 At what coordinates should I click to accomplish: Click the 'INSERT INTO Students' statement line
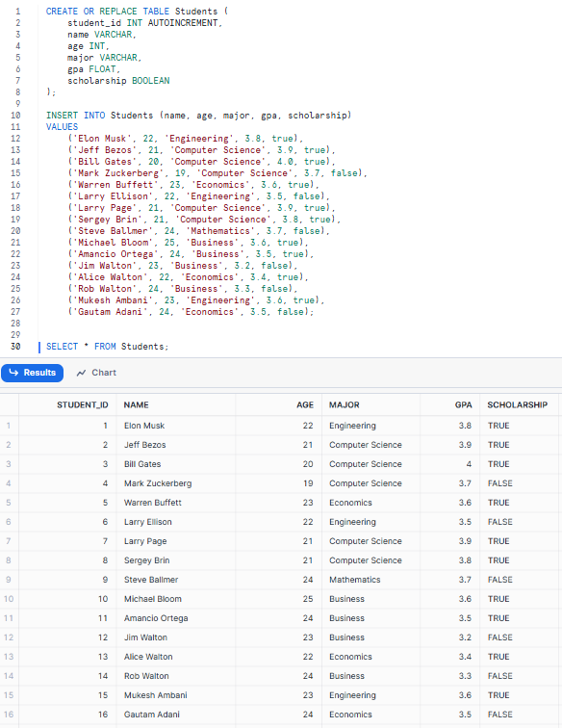point(198,116)
